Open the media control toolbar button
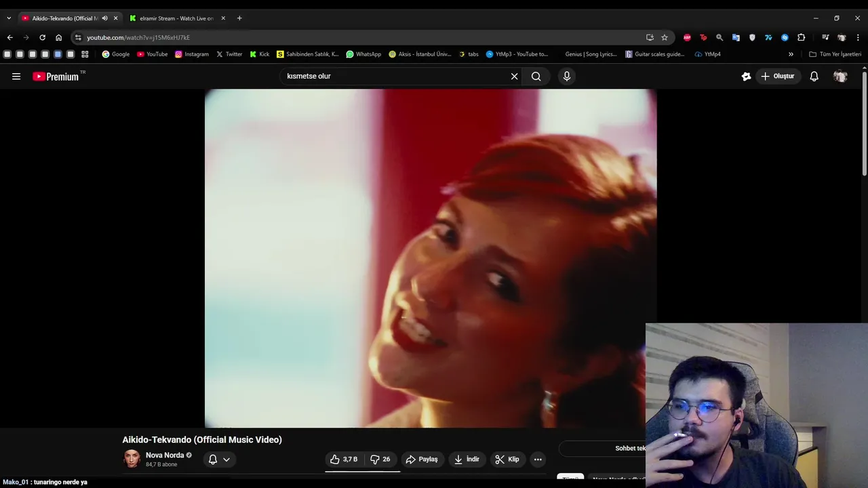Screen dimensions: 868x488 tap(825, 37)
